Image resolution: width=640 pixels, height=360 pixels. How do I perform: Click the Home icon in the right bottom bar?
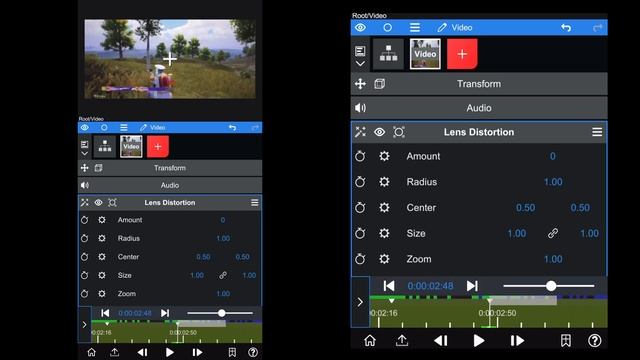coord(370,340)
